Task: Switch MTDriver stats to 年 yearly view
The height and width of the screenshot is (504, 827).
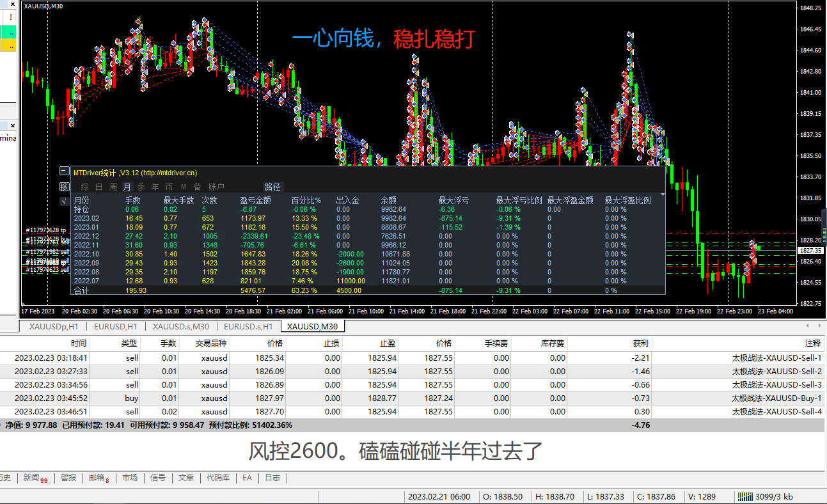Action: click(x=154, y=186)
